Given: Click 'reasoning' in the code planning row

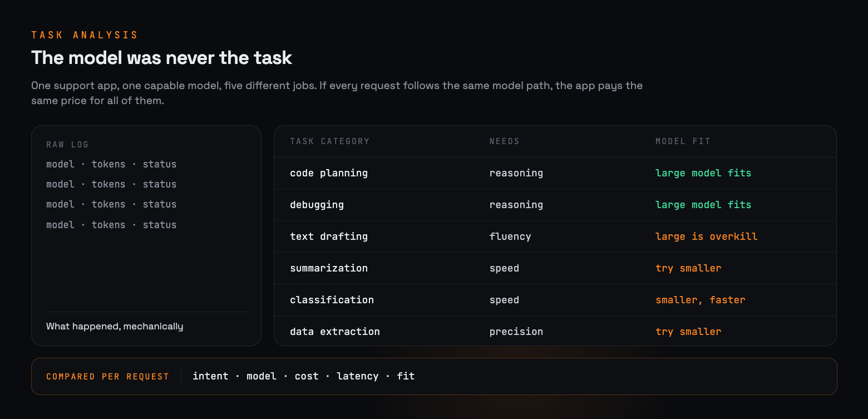Looking at the screenshot, I should click(x=516, y=173).
